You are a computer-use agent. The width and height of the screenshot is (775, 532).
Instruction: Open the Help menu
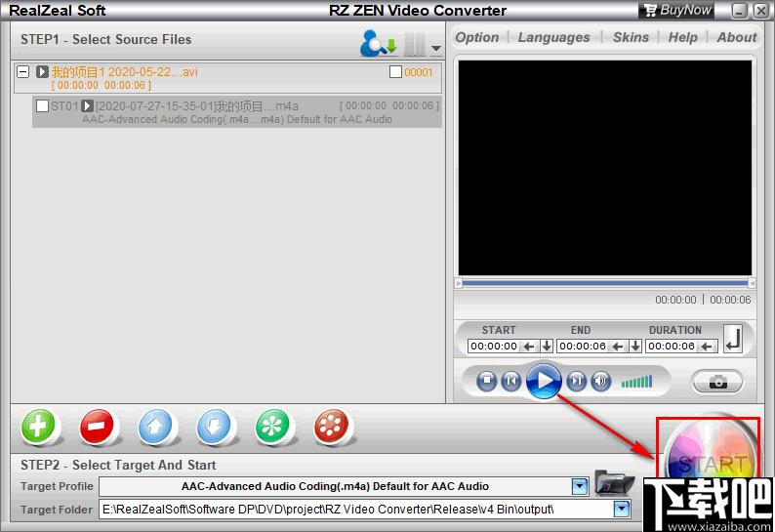[682, 37]
